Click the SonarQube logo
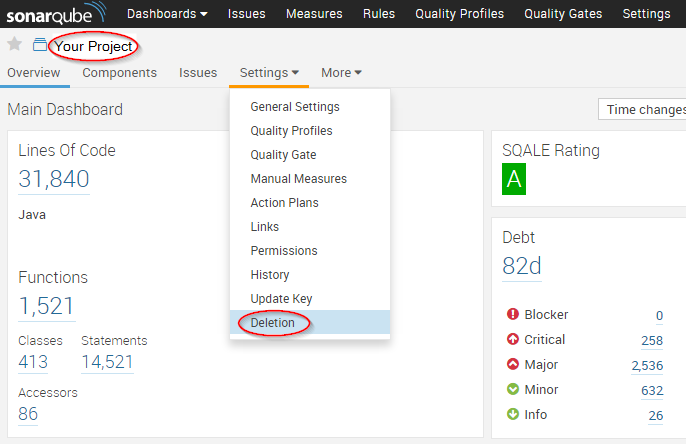The image size is (686, 444). coord(56,13)
